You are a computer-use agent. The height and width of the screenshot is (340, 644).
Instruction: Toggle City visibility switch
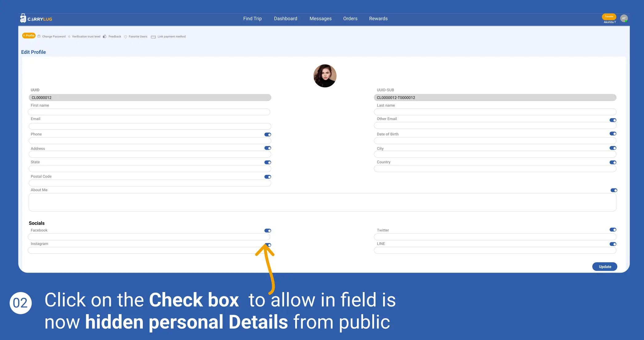tap(613, 148)
